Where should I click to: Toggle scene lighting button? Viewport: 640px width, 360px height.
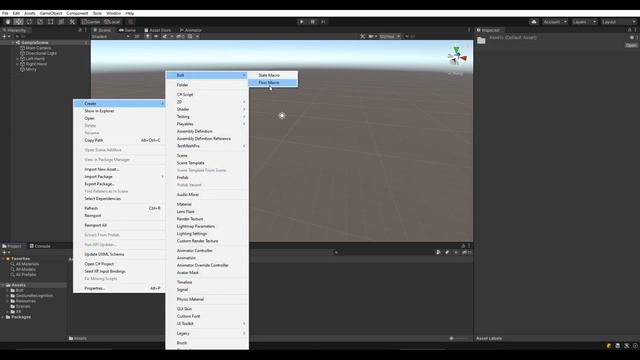[x=148, y=36]
